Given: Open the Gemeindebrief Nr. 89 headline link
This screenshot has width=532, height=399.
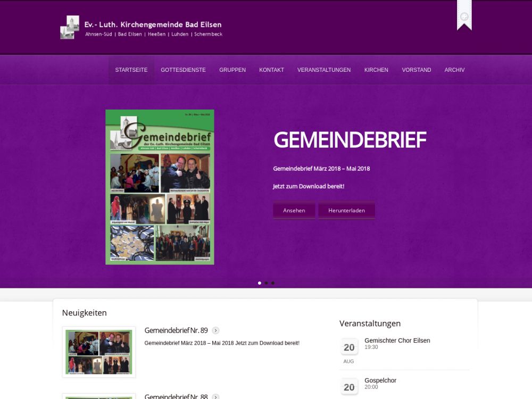Looking at the screenshot, I should point(176,330).
